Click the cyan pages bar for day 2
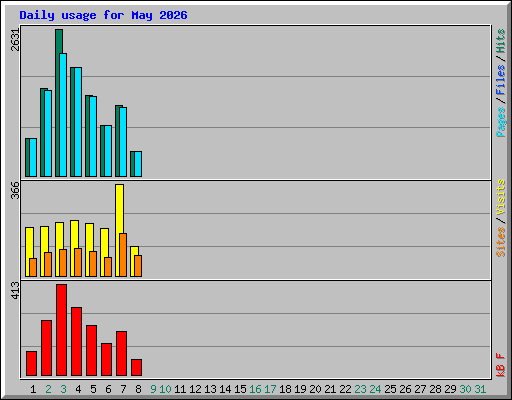This screenshot has width=512, height=400. tap(48, 133)
